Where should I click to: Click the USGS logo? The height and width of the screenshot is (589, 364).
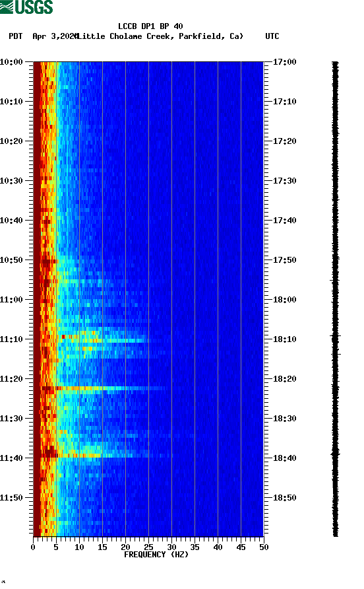click(26, 7)
